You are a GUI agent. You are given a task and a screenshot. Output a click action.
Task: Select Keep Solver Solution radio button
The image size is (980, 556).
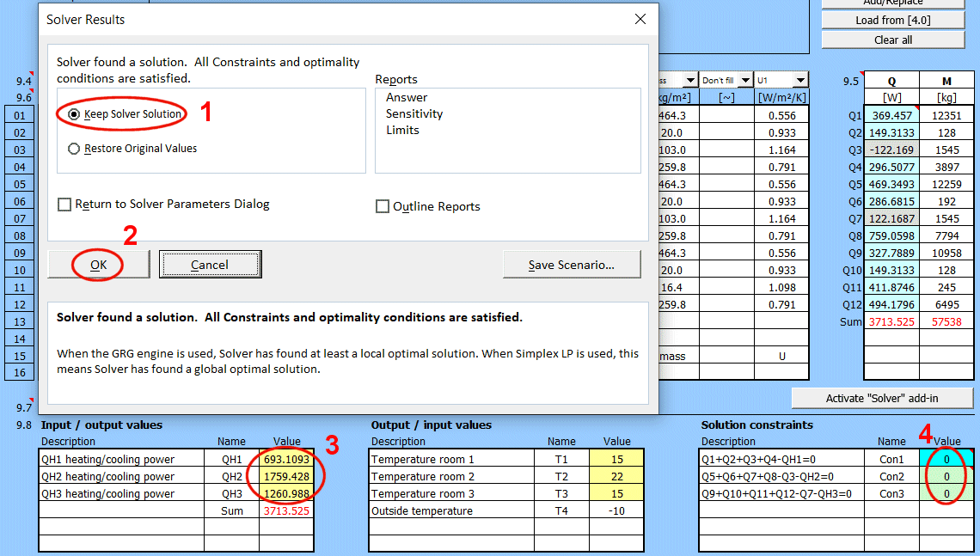(74, 114)
